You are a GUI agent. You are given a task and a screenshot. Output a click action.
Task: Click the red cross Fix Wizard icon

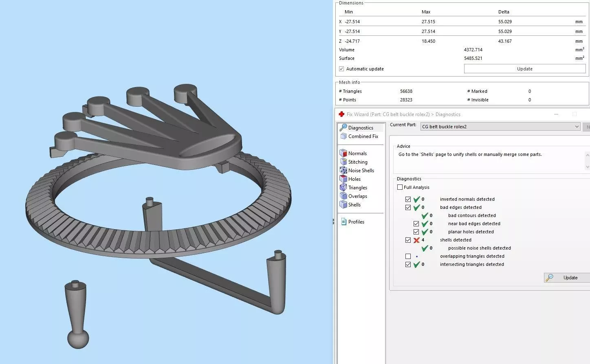[x=341, y=114]
